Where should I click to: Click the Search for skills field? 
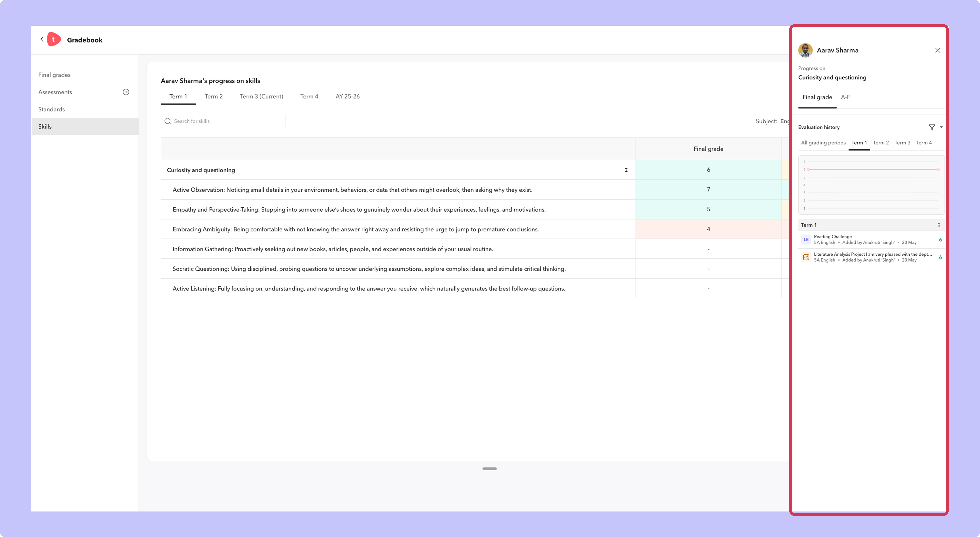tap(223, 121)
